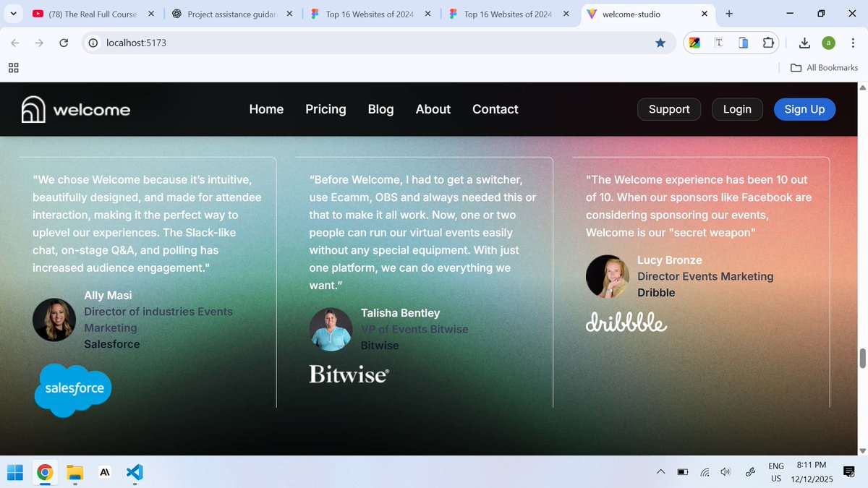Open the notification center icon

click(x=849, y=472)
